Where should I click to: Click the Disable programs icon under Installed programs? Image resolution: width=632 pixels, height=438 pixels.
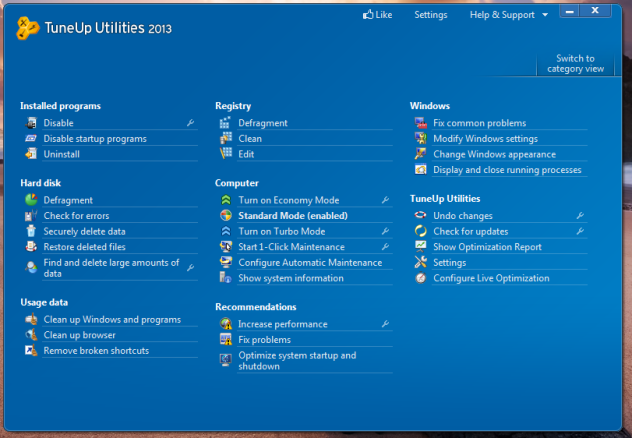(31, 122)
